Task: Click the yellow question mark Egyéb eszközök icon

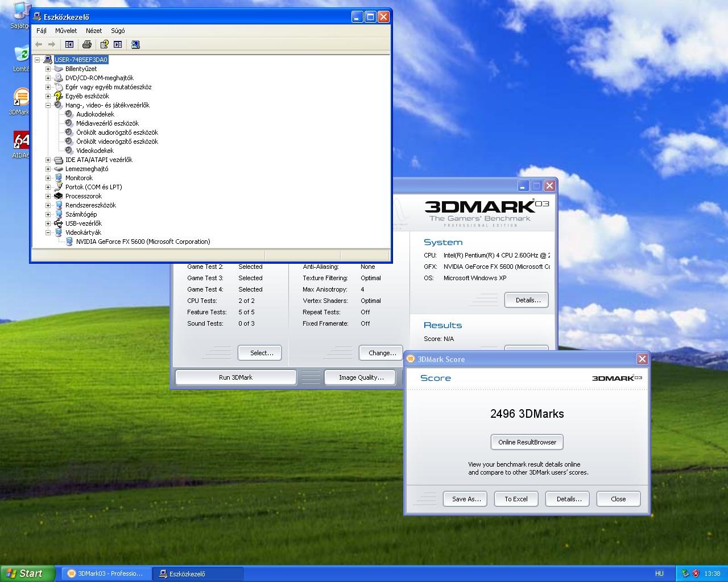Action: (x=58, y=96)
